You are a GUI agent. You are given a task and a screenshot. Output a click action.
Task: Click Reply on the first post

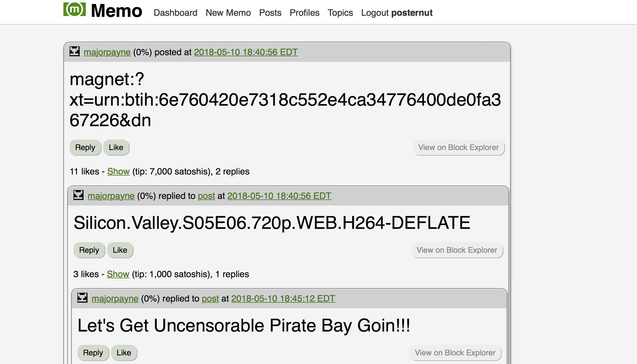tap(86, 147)
